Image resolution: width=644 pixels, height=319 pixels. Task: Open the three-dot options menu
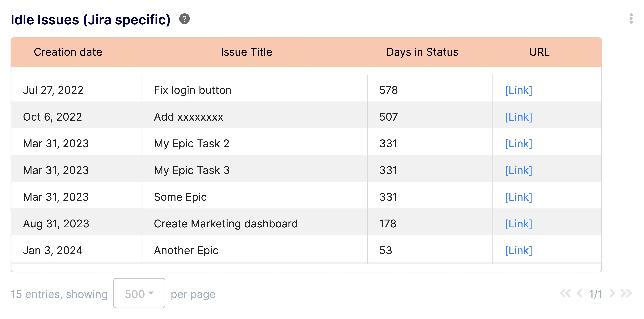click(631, 19)
